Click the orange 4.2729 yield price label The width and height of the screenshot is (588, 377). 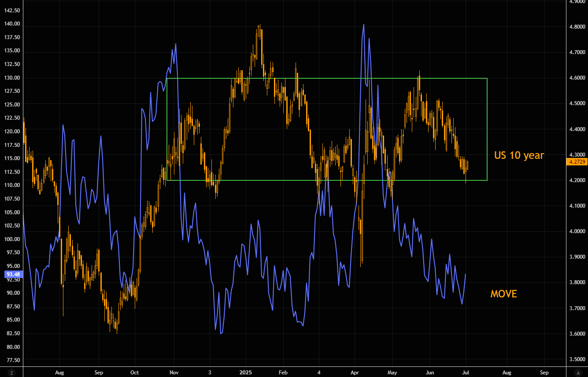pos(577,162)
